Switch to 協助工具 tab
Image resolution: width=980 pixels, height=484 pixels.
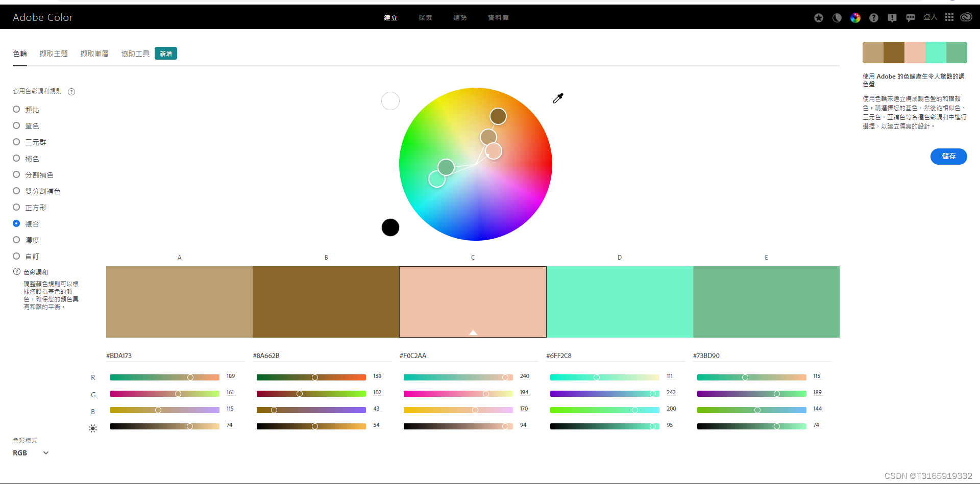[135, 54]
